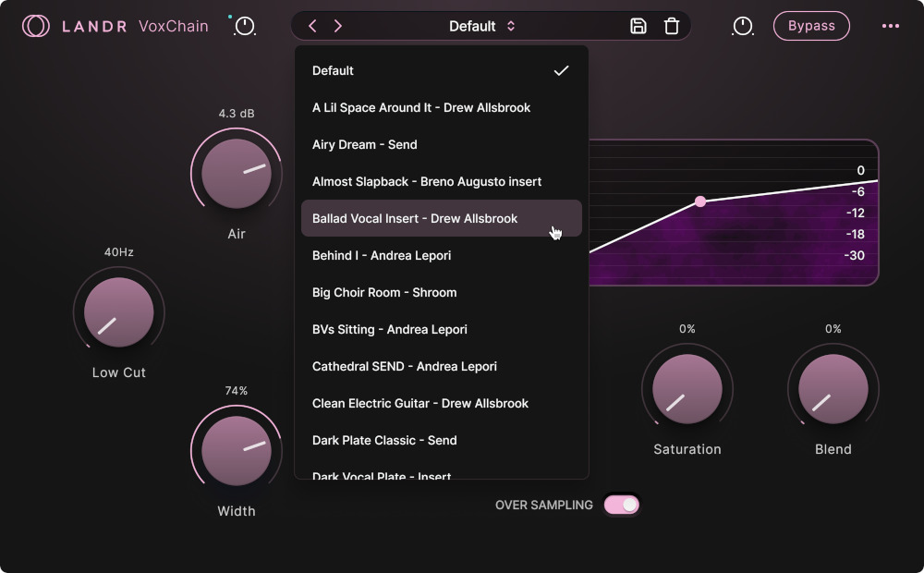Screen dimensions: 924x573
Task: Click the clock icon left of Bypass
Action: (x=743, y=26)
